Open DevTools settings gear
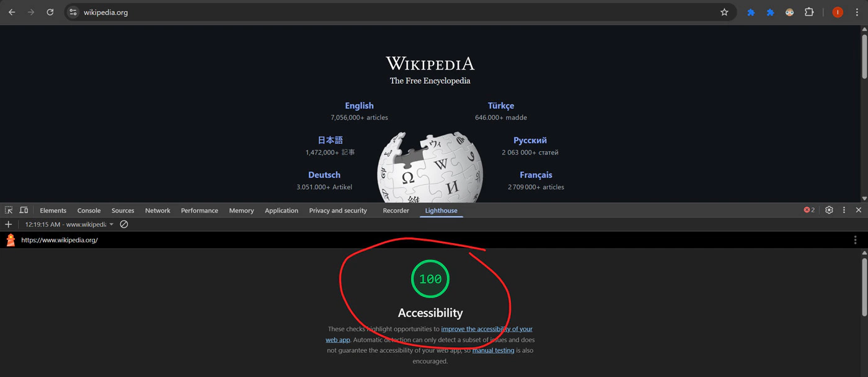The height and width of the screenshot is (377, 868). point(829,210)
